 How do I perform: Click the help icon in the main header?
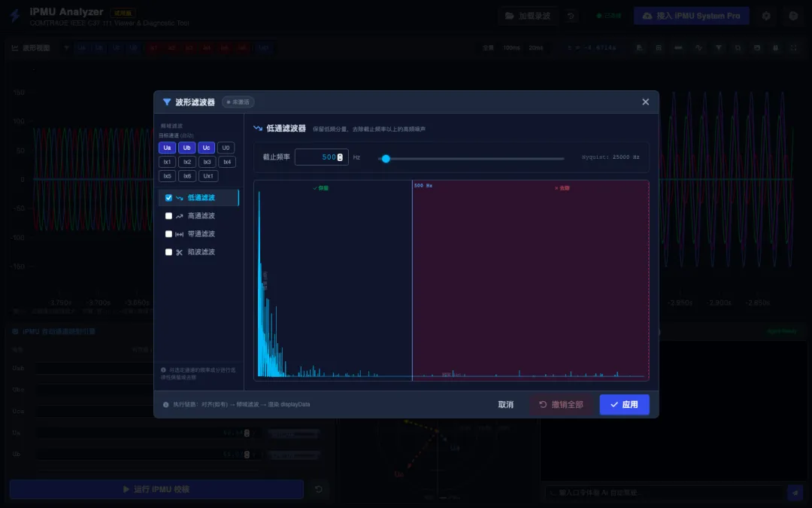pos(793,16)
